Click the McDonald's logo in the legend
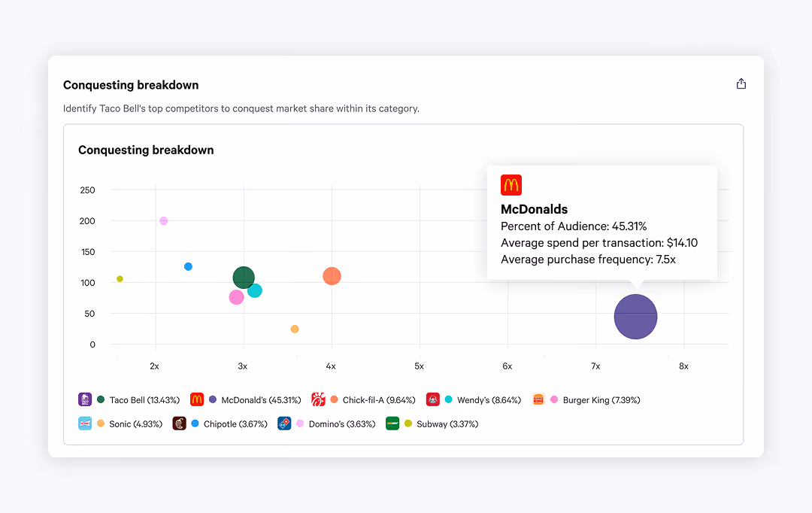Viewport: 812px width, 513px height. pyautogui.click(x=196, y=399)
